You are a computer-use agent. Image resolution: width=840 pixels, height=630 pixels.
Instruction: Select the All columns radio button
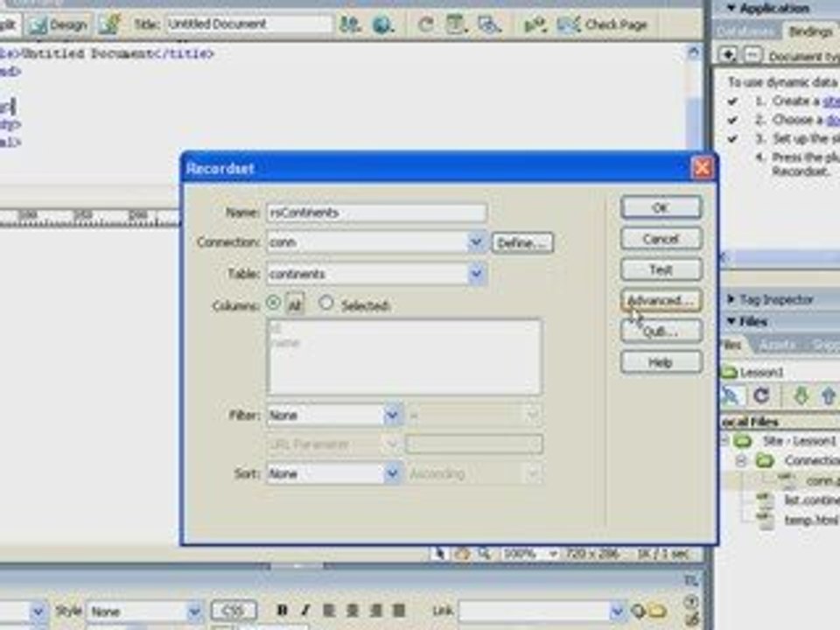pos(273,304)
